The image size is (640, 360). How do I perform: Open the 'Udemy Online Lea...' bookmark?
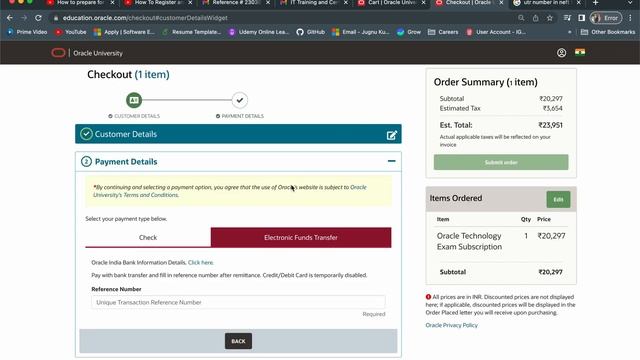click(258, 32)
